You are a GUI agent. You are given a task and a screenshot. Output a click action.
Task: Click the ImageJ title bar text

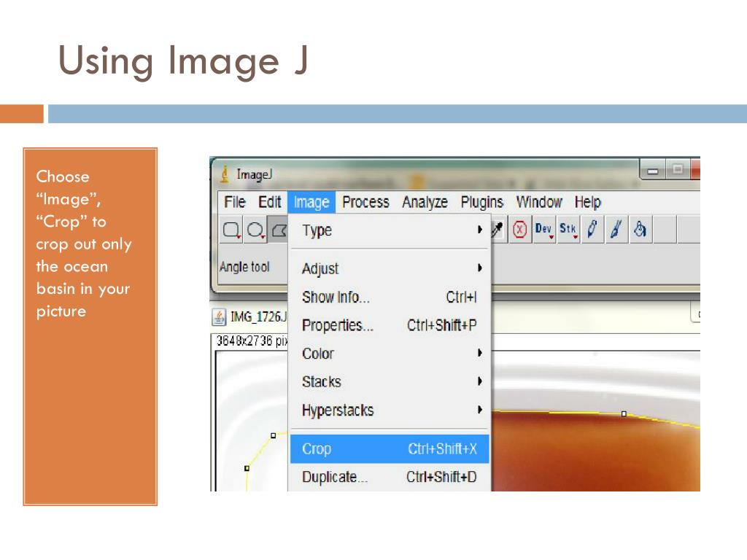(x=255, y=175)
